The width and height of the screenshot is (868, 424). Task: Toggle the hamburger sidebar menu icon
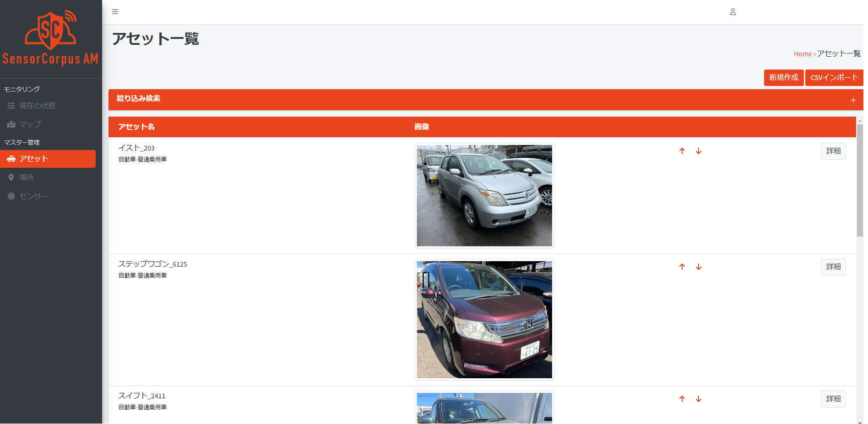pos(115,12)
